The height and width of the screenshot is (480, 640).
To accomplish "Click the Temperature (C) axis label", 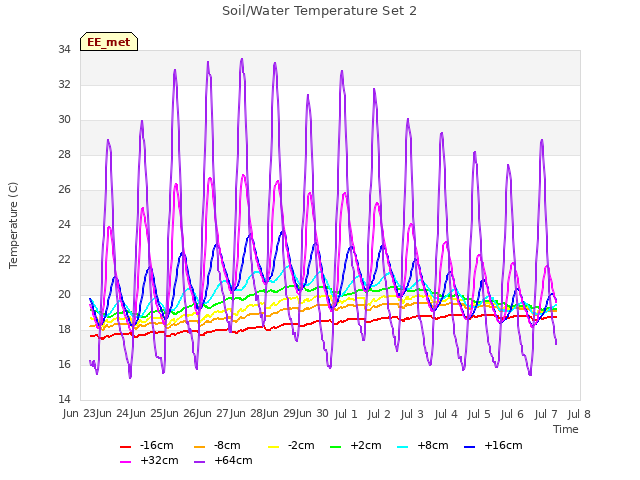I will (13, 225).
